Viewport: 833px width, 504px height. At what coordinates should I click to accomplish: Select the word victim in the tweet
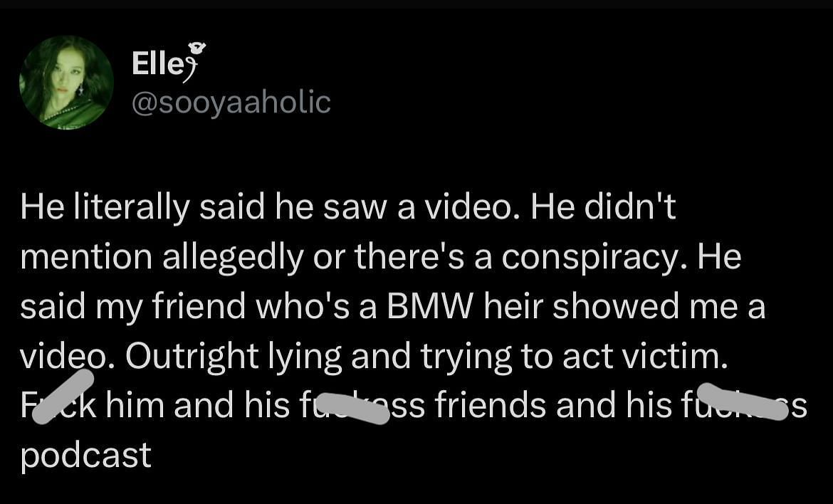674,357
